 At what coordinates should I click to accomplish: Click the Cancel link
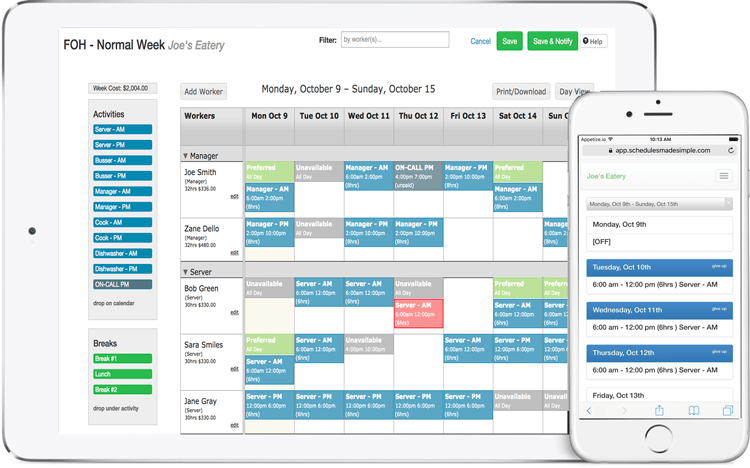[480, 41]
